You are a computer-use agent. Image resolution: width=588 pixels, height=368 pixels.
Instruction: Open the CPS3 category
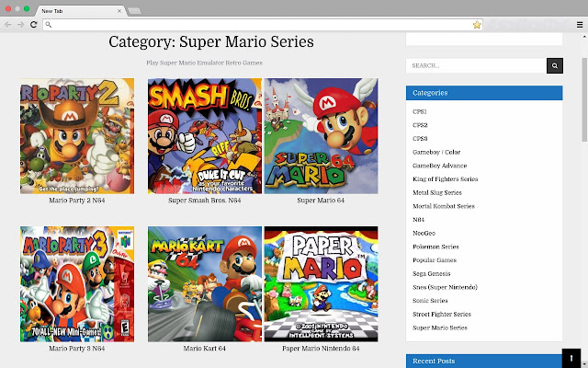click(x=420, y=139)
